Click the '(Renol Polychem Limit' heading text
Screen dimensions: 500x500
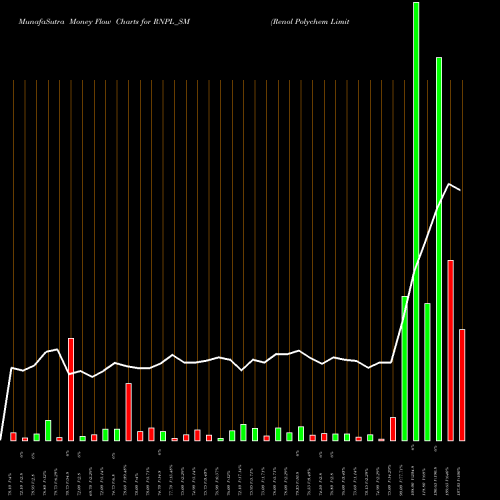tap(310, 22)
